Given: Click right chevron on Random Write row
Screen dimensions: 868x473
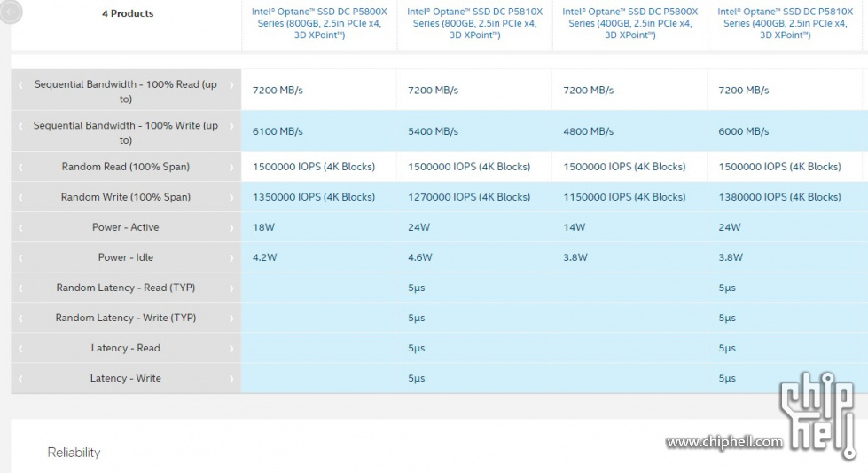Looking at the screenshot, I should point(231,198).
